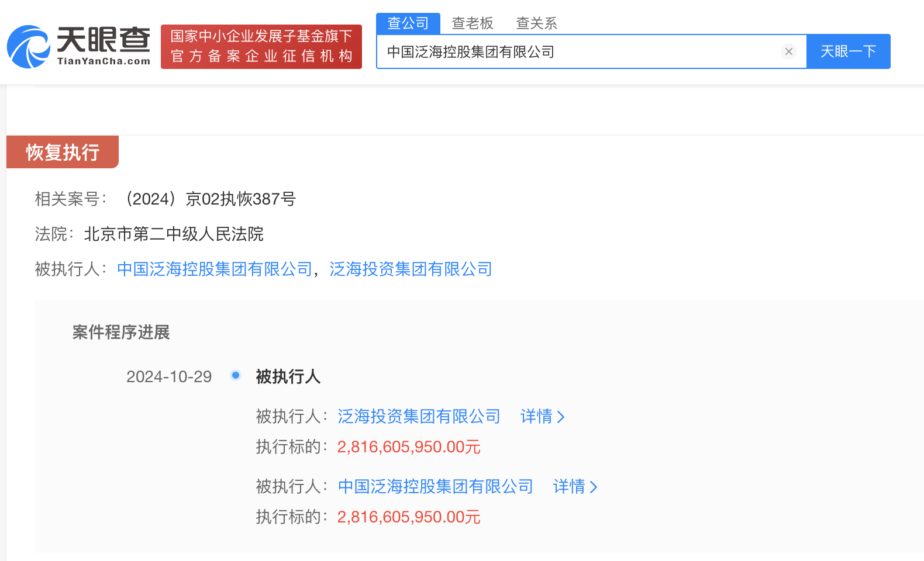Viewport: 924px width, 561px height.
Task: Open 泛海投资集团有限公司 link under 案件程序进展
Action: pos(419,416)
